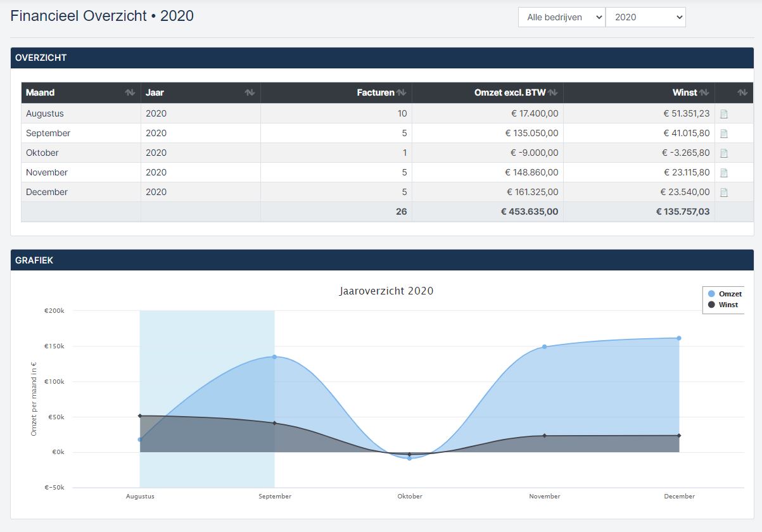Select the September Omzet point on the chart
The height and width of the screenshot is (532, 762).
tap(274, 357)
